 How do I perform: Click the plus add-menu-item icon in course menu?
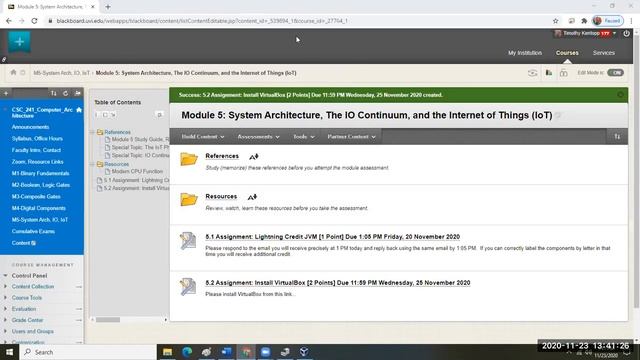6,93
